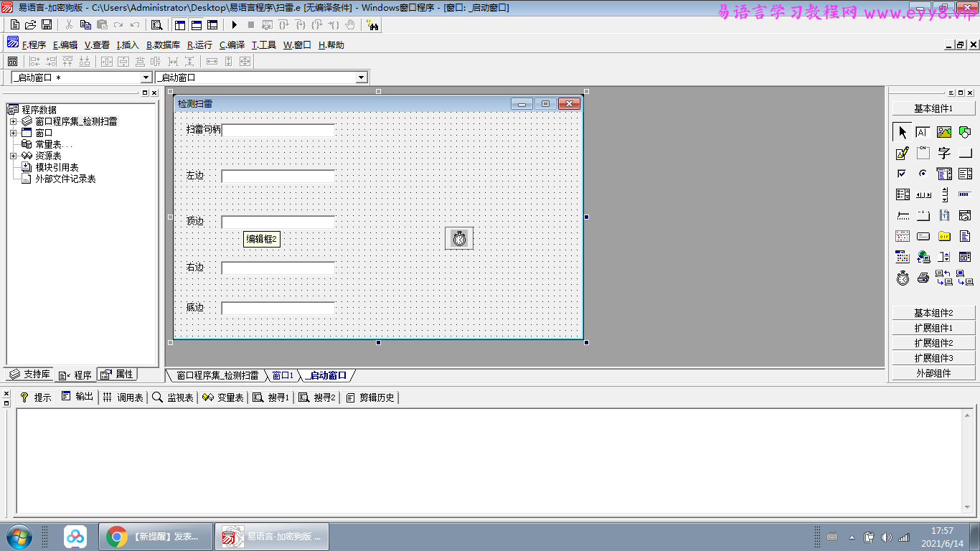The height and width of the screenshot is (551, 980).
Task: Toggle the first work panel view button
Action: click(180, 25)
